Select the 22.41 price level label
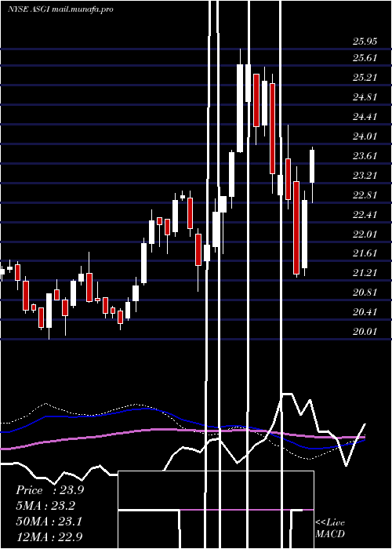 (x=365, y=215)
